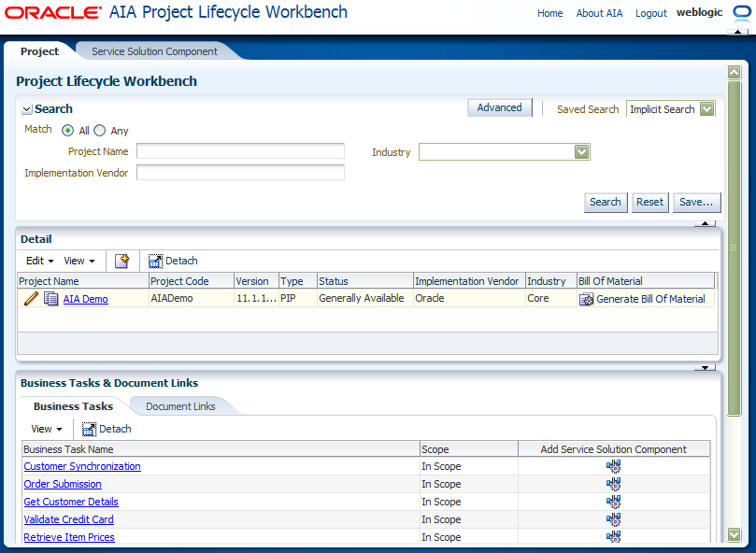Open the Retrieve Item Prices link
The width and height of the screenshot is (756, 553).
[x=69, y=537]
